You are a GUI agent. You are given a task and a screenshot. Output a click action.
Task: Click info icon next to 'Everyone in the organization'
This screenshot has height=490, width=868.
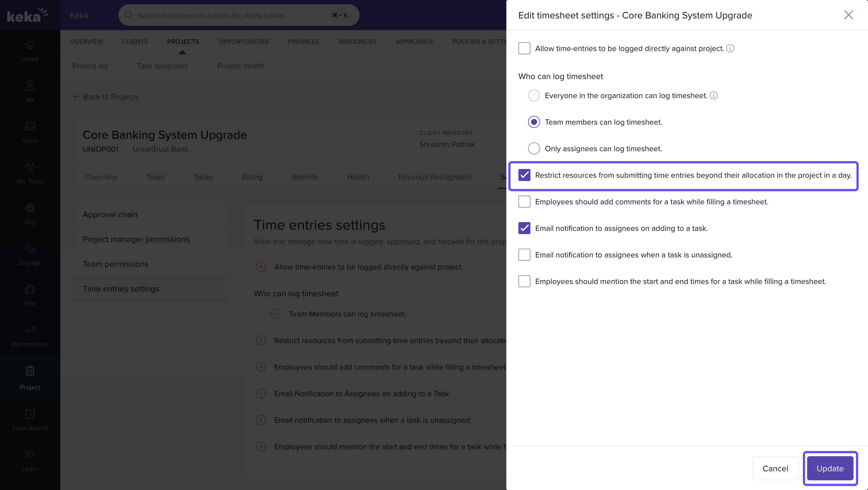click(x=713, y=95)
